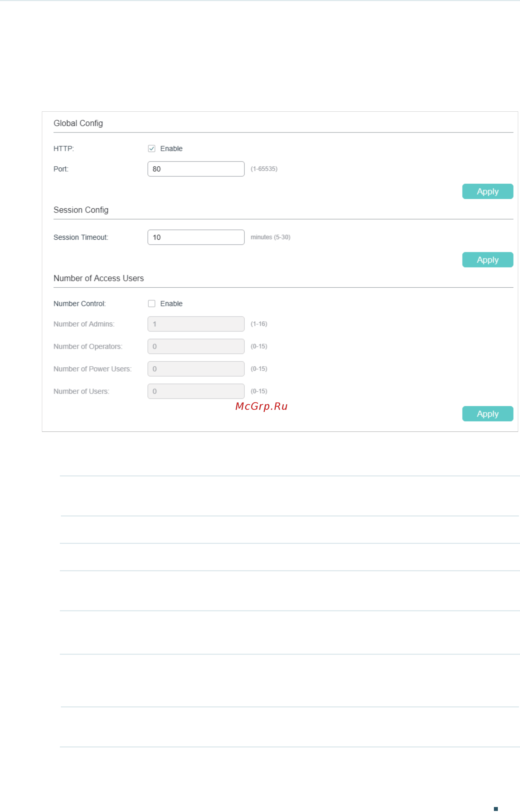This screenshot has width=520, height=812.
Task: Click the Session Config heading
Action: pos(81,210)
